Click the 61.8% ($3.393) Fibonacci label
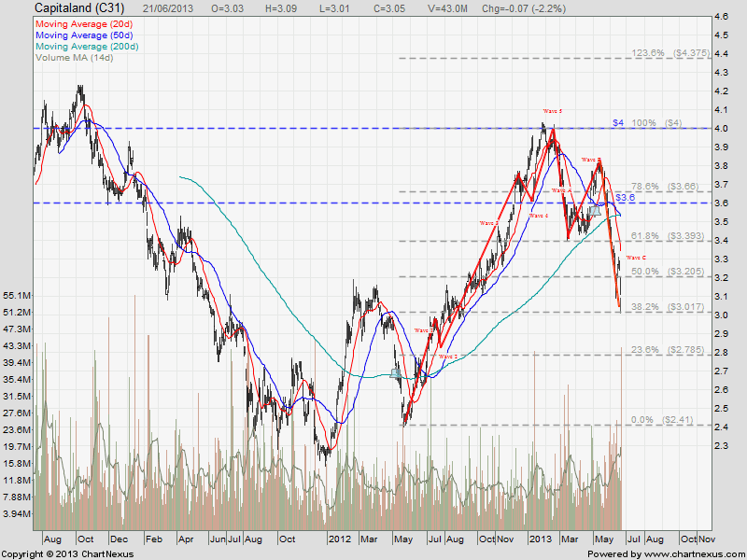Viewport: 747px width, 560px height. tap(668, 236)
